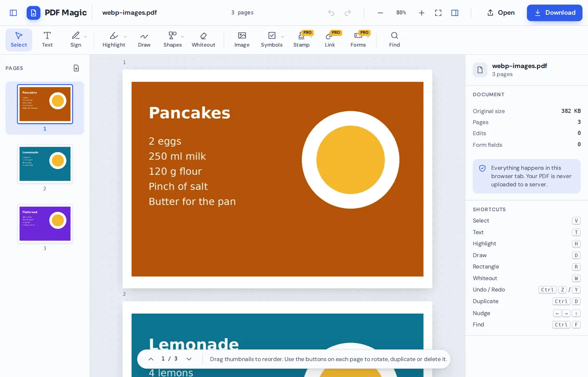This screenshot has width=588, height=377.
Task: Click the Stamp PRO tool
Action: [302, 40]
